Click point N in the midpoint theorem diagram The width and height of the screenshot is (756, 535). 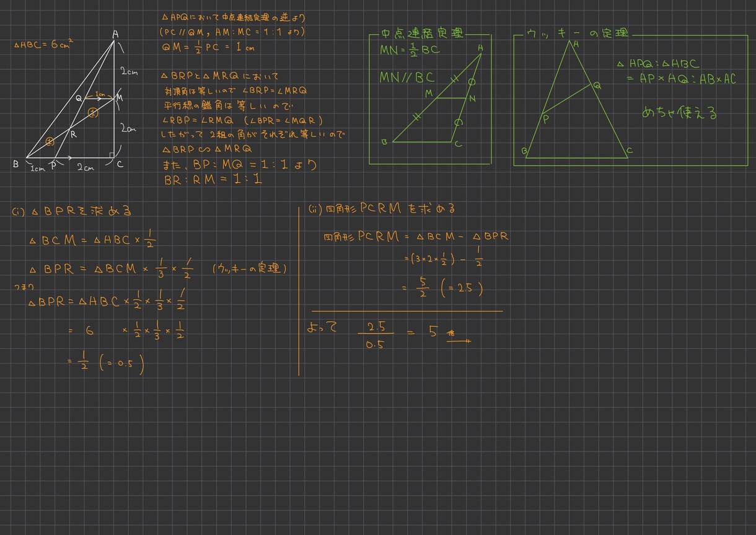(x=472, y=98)
